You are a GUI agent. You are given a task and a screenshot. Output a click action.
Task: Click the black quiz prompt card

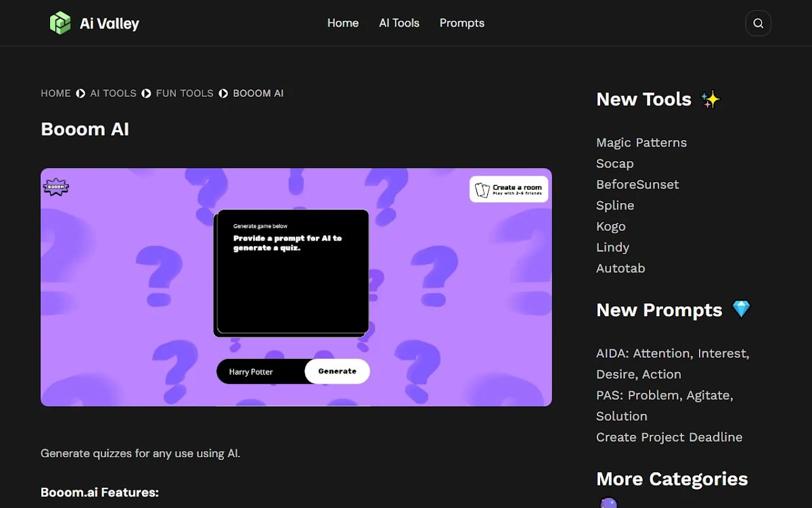[x=292, y=273]
